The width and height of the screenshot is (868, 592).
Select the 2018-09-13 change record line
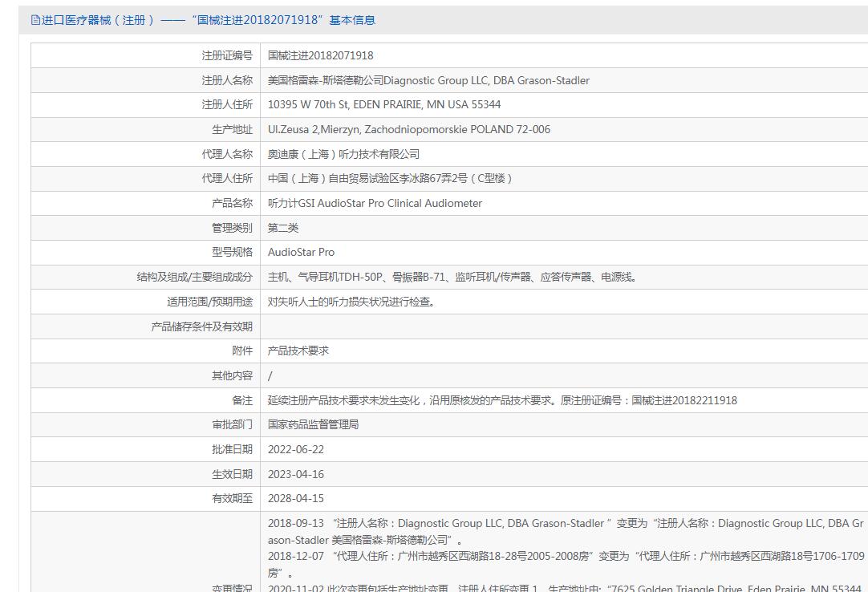click(566, 531)
